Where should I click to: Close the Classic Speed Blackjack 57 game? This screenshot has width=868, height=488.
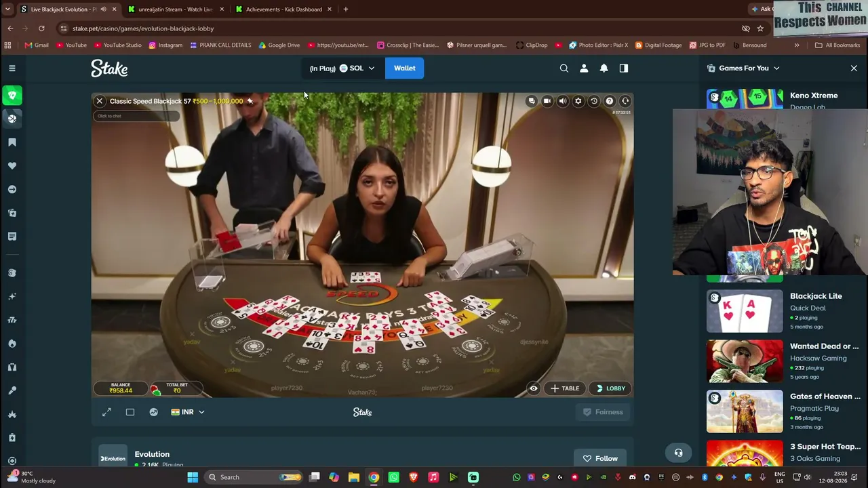[100, 101]
